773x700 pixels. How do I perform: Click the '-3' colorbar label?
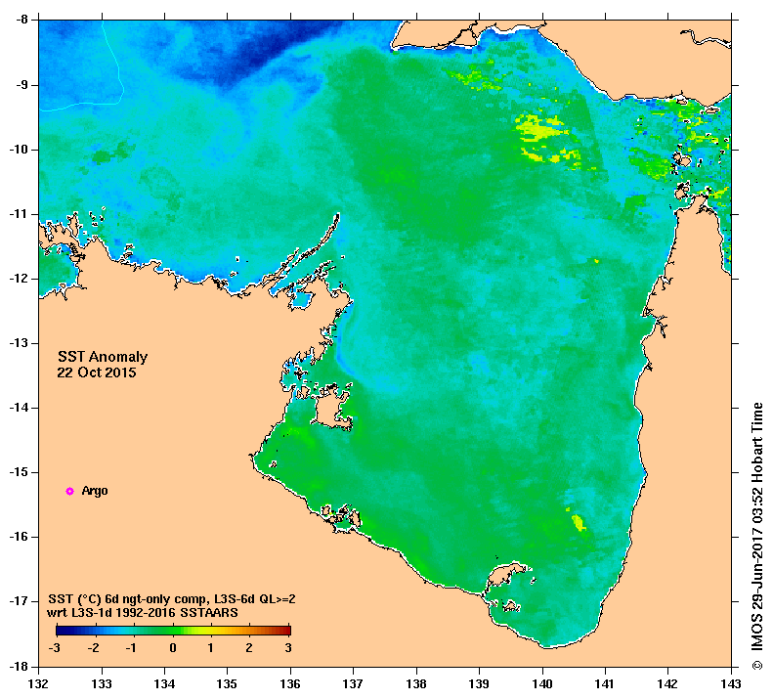(x=54, y=648)
